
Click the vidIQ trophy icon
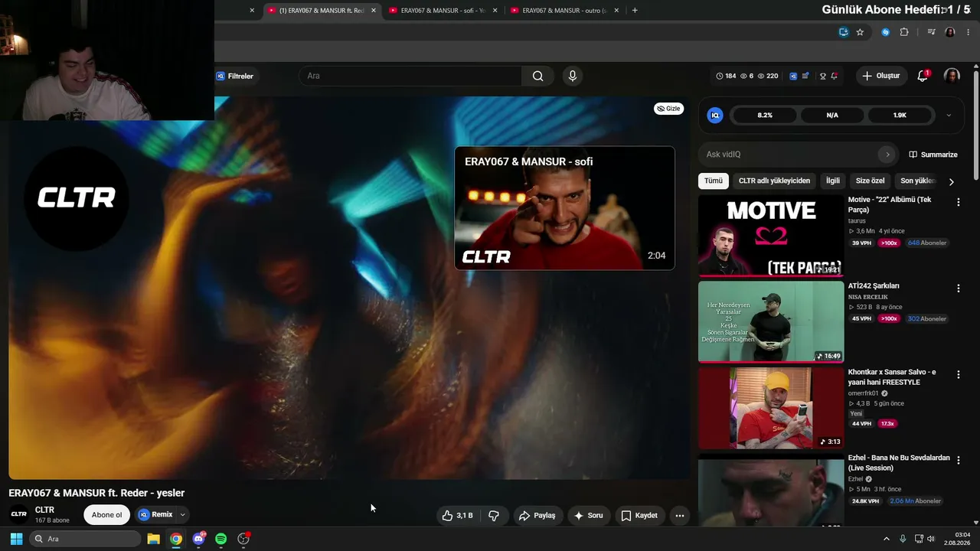pos(823,76)
